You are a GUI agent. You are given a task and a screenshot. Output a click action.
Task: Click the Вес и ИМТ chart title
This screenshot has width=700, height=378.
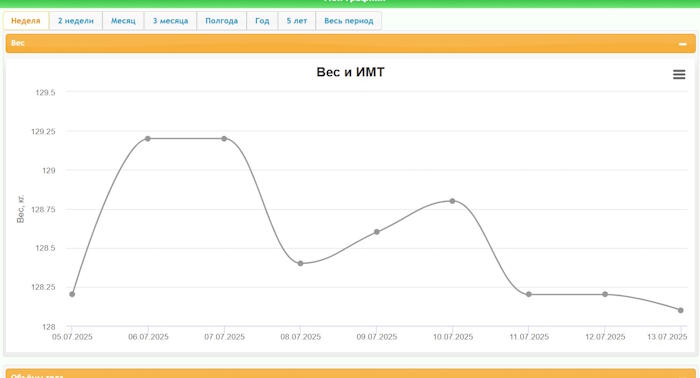point(350,72)
